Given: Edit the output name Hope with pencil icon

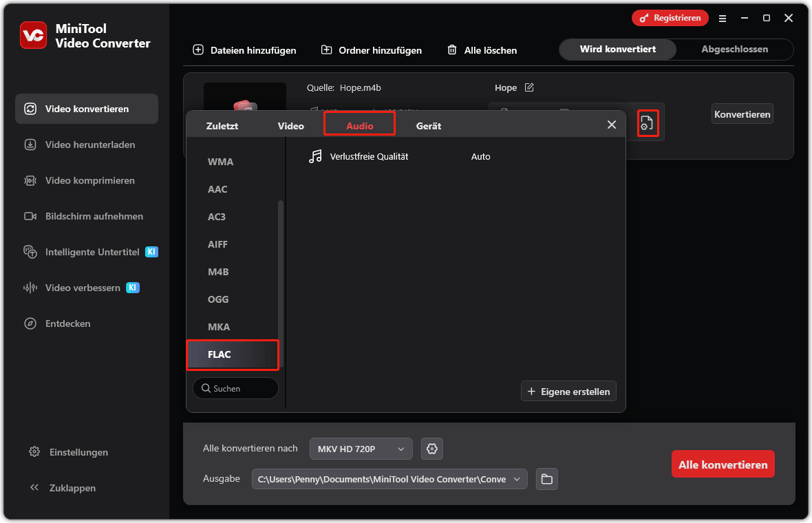Looking at the screenshot, I should point(529,87).
